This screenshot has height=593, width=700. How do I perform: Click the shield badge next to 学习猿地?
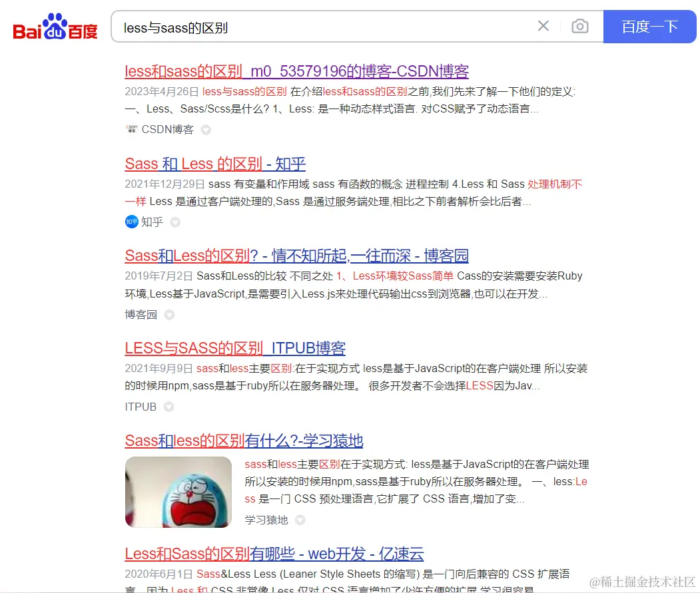click(x=300, y=520)
